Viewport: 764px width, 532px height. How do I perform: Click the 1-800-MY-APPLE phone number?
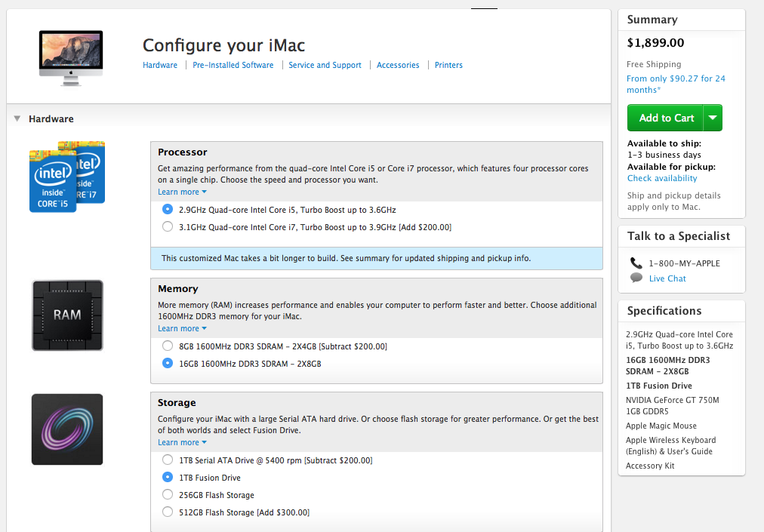click(684, 263)
